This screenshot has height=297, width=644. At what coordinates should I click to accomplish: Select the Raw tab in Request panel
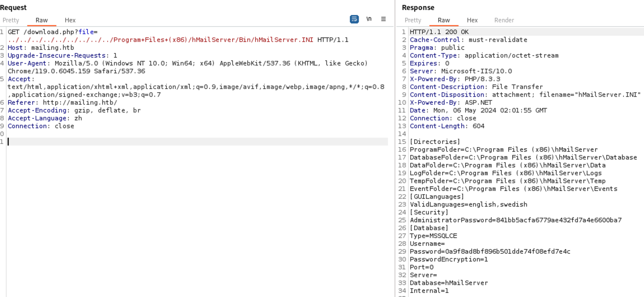[x=42, y=20]
